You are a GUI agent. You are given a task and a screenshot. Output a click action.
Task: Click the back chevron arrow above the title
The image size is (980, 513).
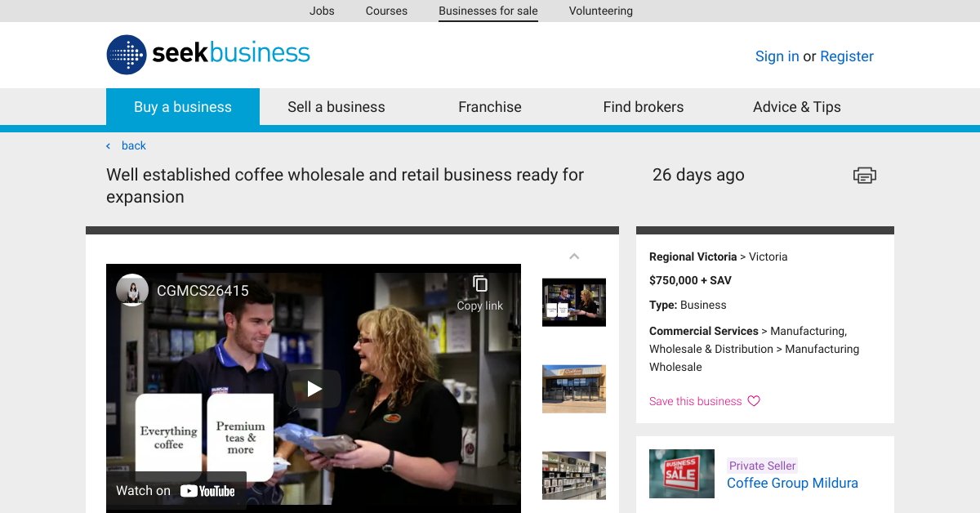point(108,145)
